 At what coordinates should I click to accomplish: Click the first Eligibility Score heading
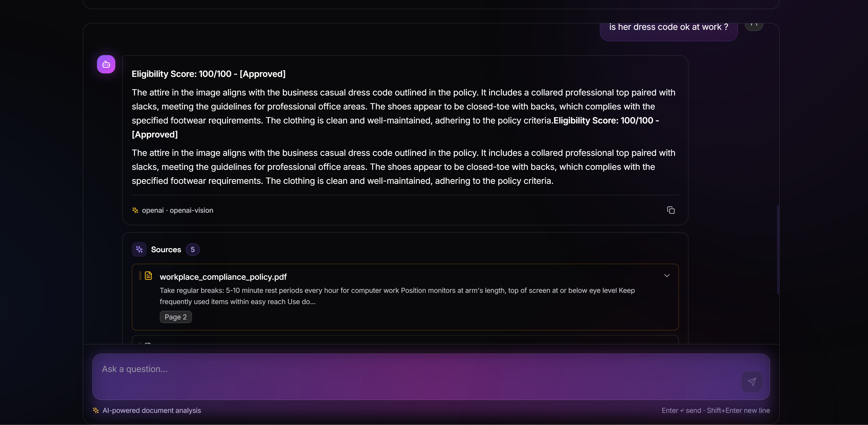[x=209, y=74]
